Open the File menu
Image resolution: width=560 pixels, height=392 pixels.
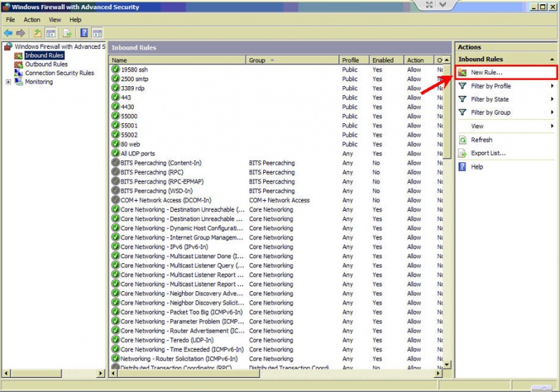coord(10,20)
